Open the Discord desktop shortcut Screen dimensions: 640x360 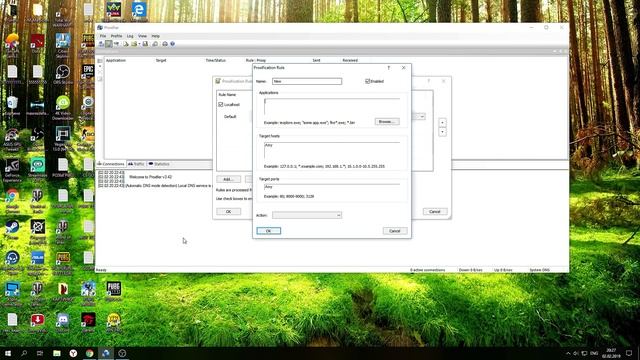coord(62,322)
